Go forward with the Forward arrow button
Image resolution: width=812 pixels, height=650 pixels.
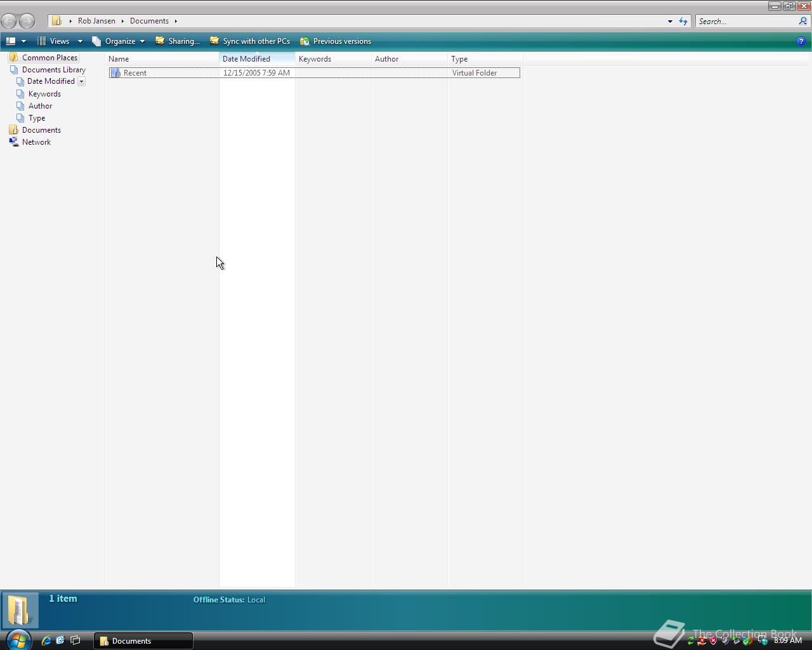[27, 21]
